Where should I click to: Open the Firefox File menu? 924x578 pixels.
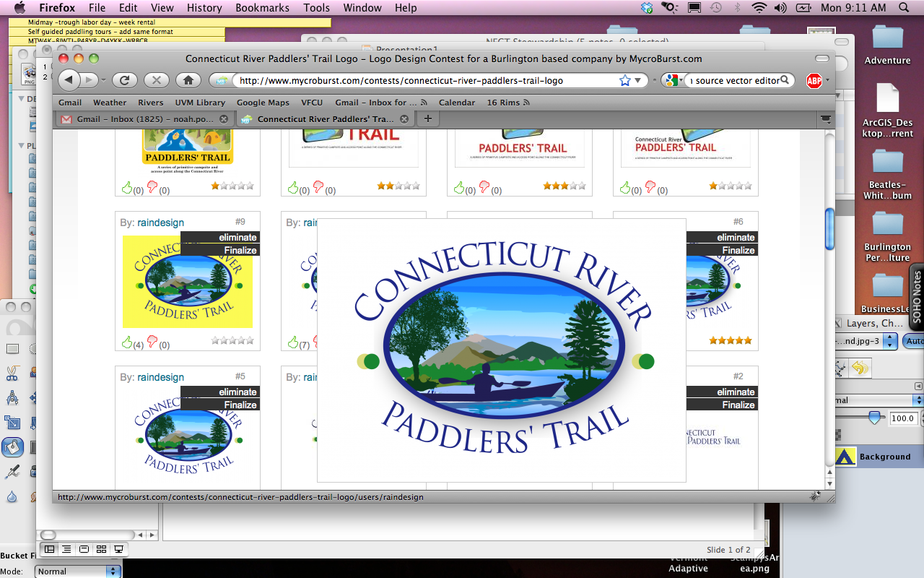pyautogui.click(x=97, y=8)
